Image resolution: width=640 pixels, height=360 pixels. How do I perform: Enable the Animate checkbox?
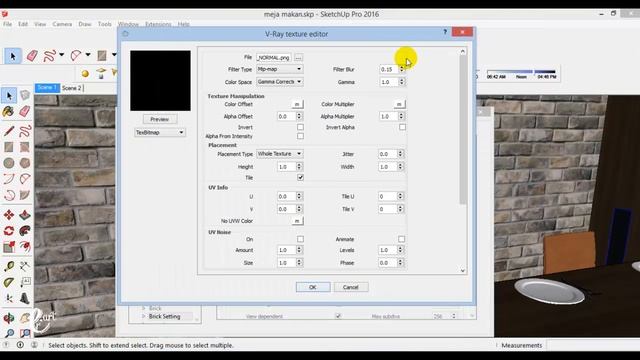click(x=402, y=239)
